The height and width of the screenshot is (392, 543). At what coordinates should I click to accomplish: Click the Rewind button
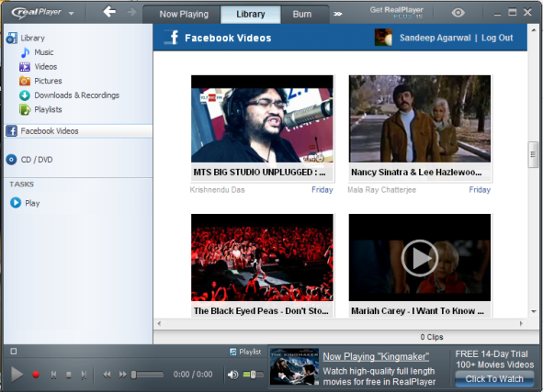coord(107,375)
